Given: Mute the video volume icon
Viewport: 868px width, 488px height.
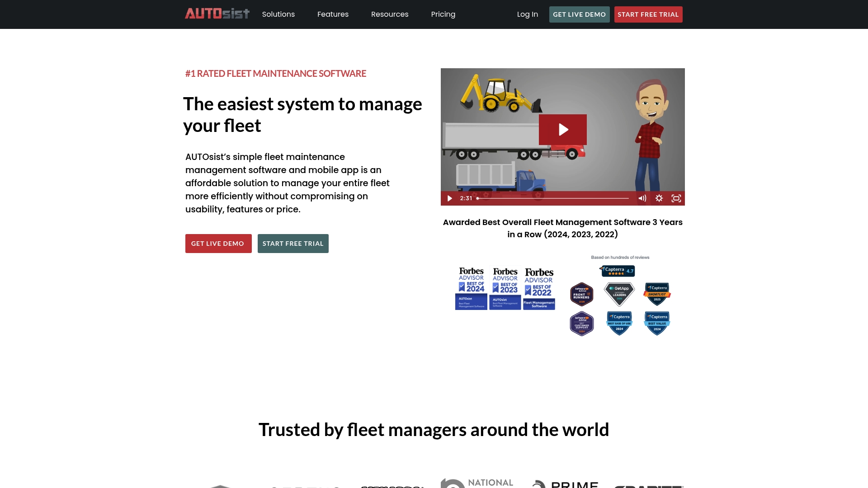Looking at the screenshot, I should (x=642, y=198).
